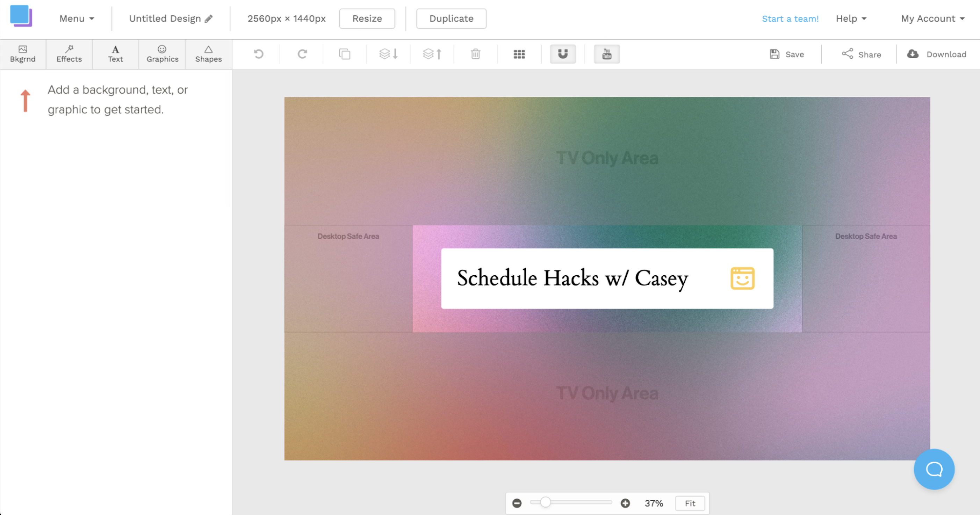
Task: Click the Fit zoom button
Action: [x=690, y=503]
